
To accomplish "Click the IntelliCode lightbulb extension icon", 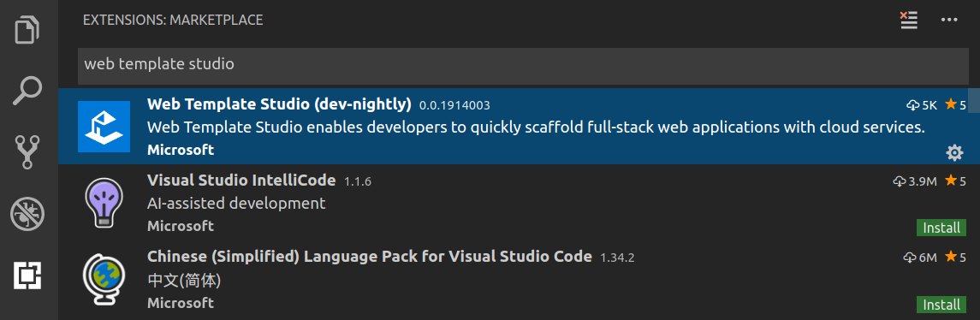I will pos(104,203).
